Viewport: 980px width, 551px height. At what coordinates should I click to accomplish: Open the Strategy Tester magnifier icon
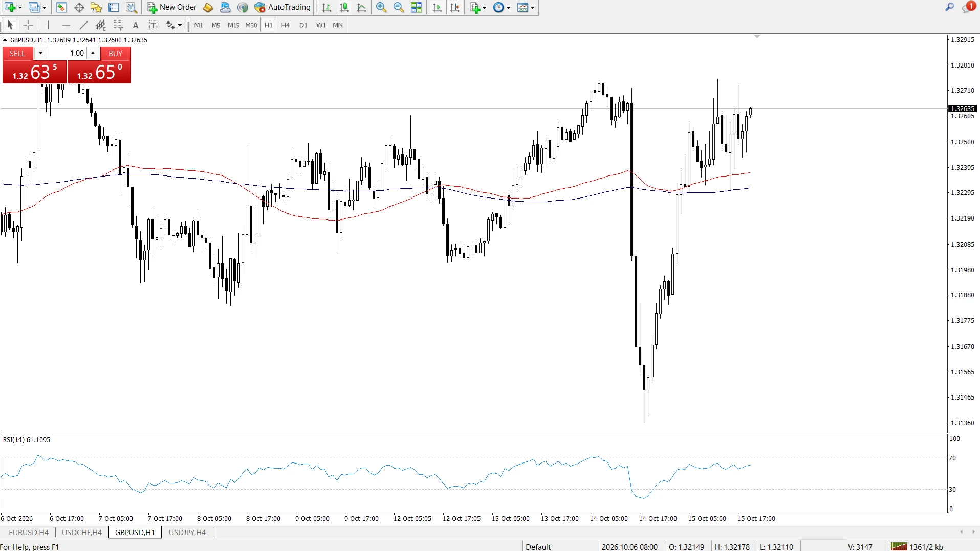point(132,7)
